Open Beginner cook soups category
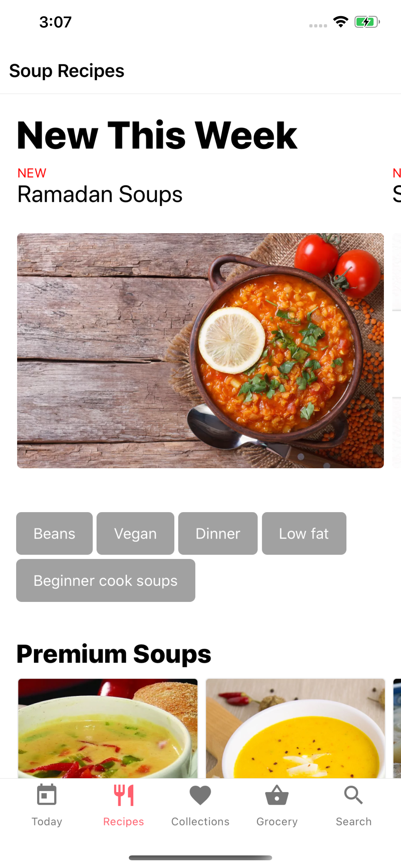This screenshot has height=868, width=401. pyautogui.click(x=106, y=580)
